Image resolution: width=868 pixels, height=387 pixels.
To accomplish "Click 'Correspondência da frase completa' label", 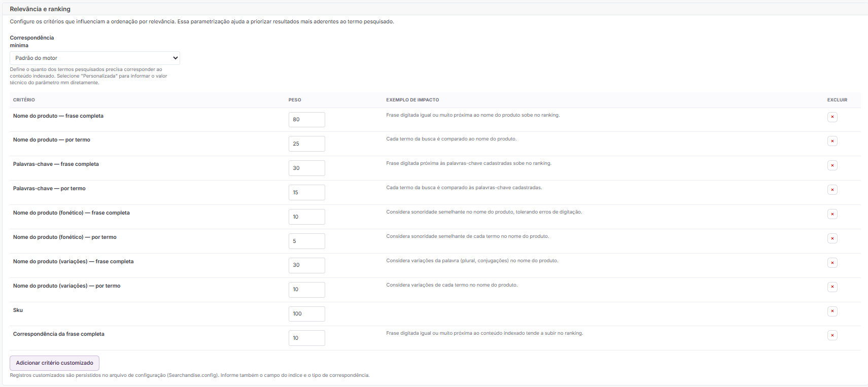I will 59,334.
